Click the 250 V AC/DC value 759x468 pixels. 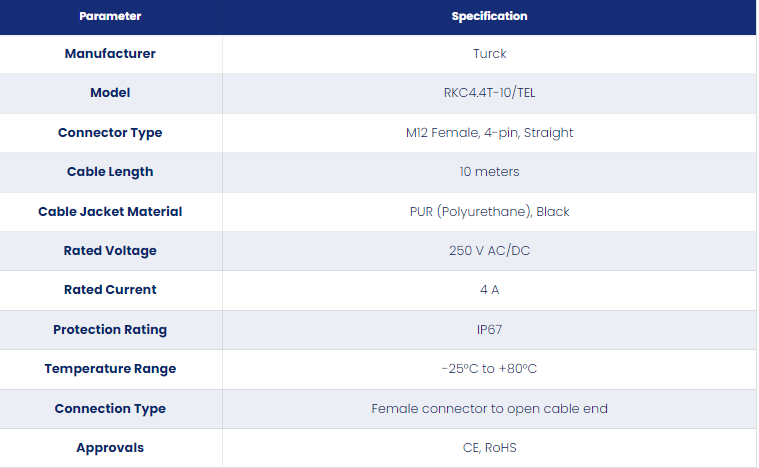[489, 250]
